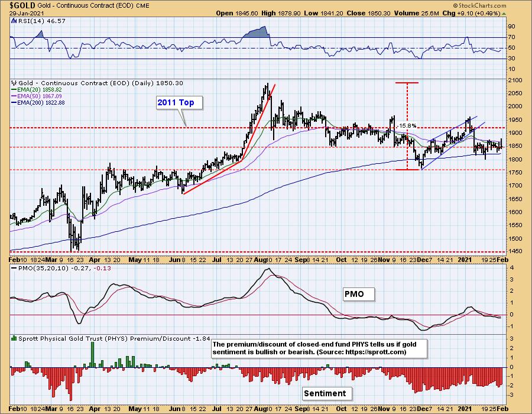Click the red dashed -15.8% measurement bracket top
This screenshot has width=532, height=414.
pyautogui.click(x=407, y=83)
